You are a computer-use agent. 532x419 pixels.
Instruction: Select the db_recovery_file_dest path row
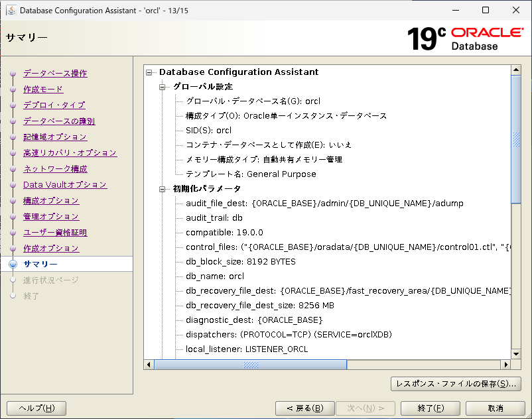click(x=348, y=291)
